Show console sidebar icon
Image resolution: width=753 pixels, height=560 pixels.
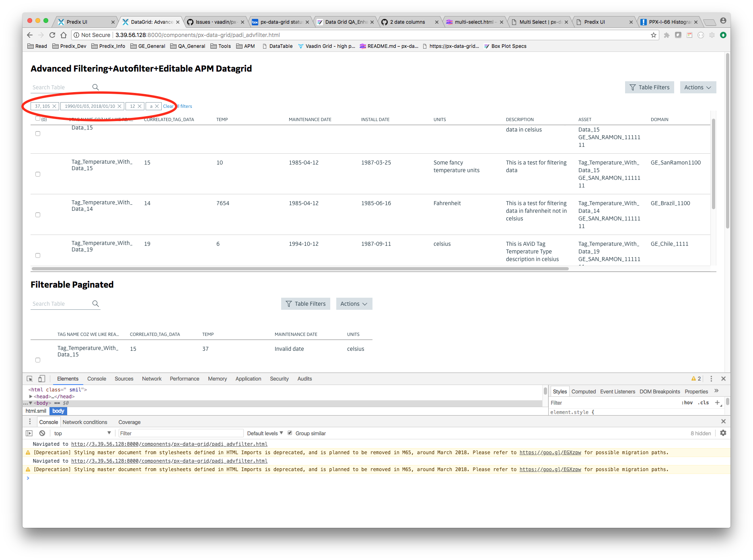29,433
